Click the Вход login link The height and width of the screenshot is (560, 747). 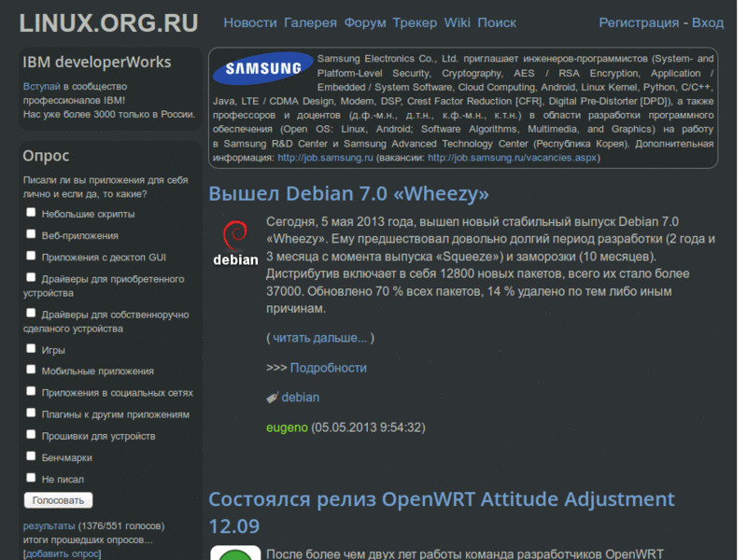click(708, 22)
